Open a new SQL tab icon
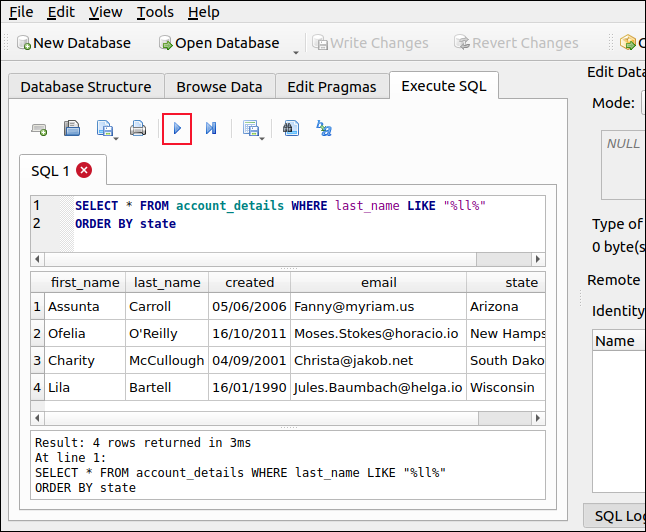The height and width of the screenshot is (532, 646). [40, 128]
